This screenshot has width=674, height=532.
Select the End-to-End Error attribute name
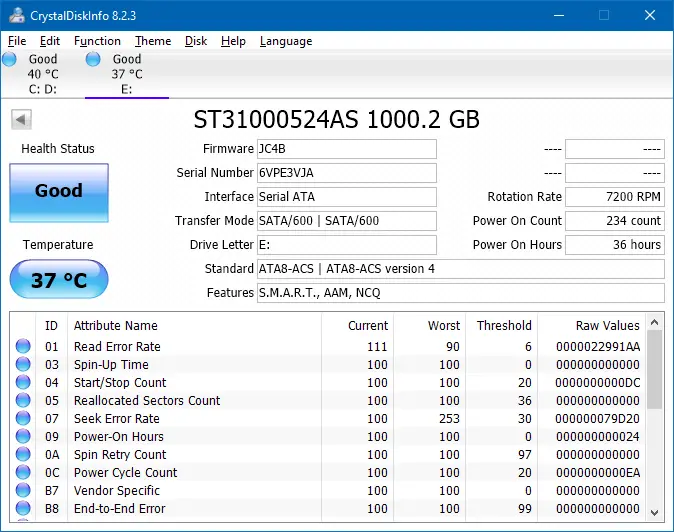click(x=119, y=509)
